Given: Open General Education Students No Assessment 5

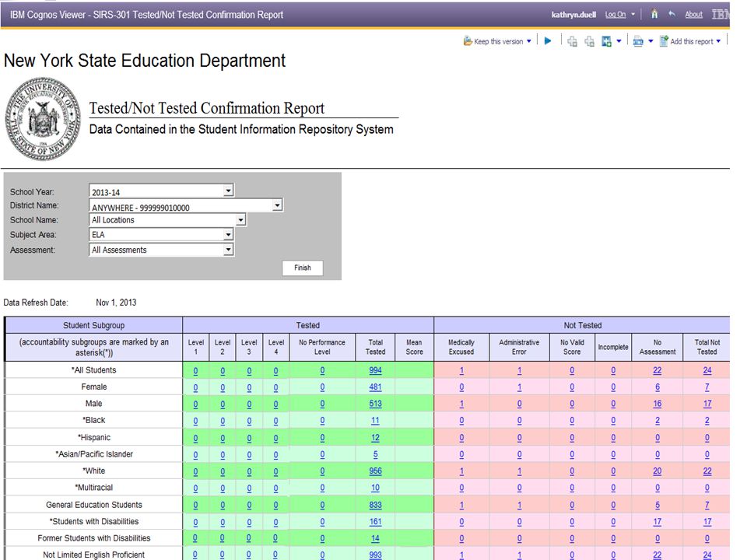Looking at the screenshot, I should [x=658, y=505].
